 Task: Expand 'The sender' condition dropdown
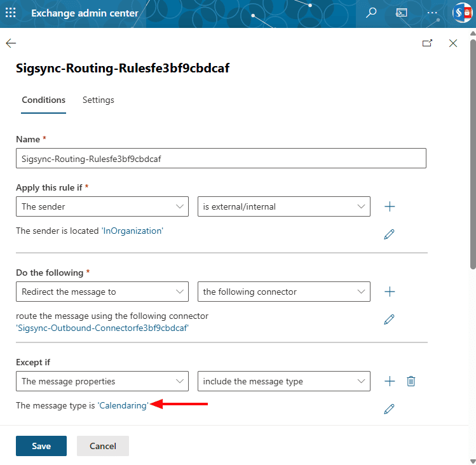click(102, 206)
